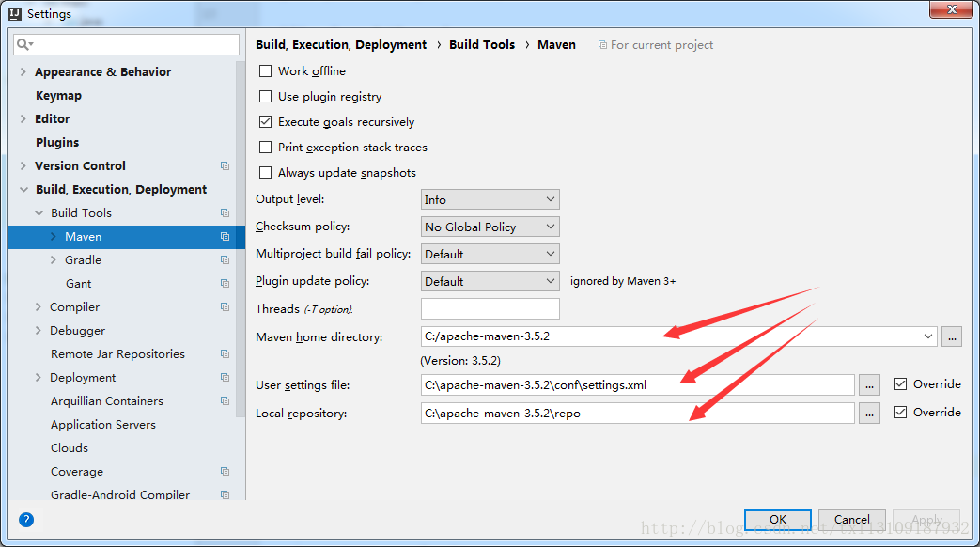Enable Print exception stack traces
The image size is (980, 547).
(x=266, y=147)
